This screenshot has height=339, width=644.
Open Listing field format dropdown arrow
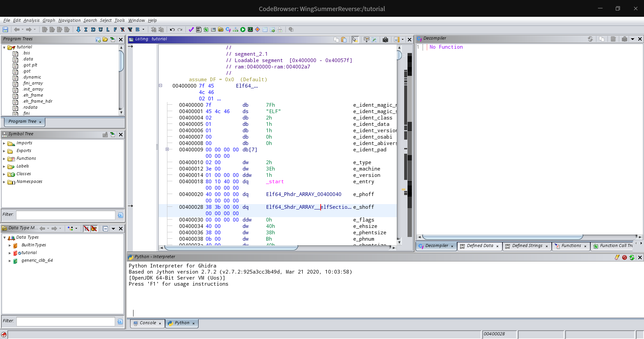click(x=402, y=40)
